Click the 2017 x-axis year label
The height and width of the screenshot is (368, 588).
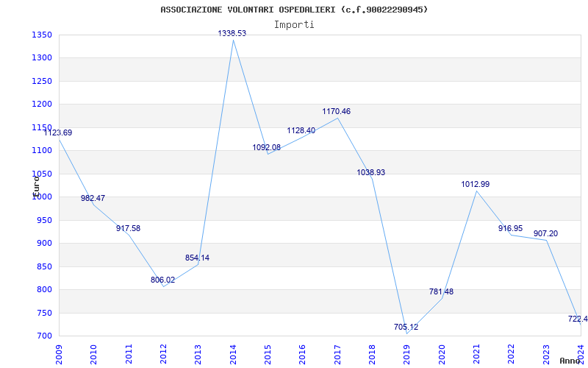pyautogui.click(x=337, y=355)
